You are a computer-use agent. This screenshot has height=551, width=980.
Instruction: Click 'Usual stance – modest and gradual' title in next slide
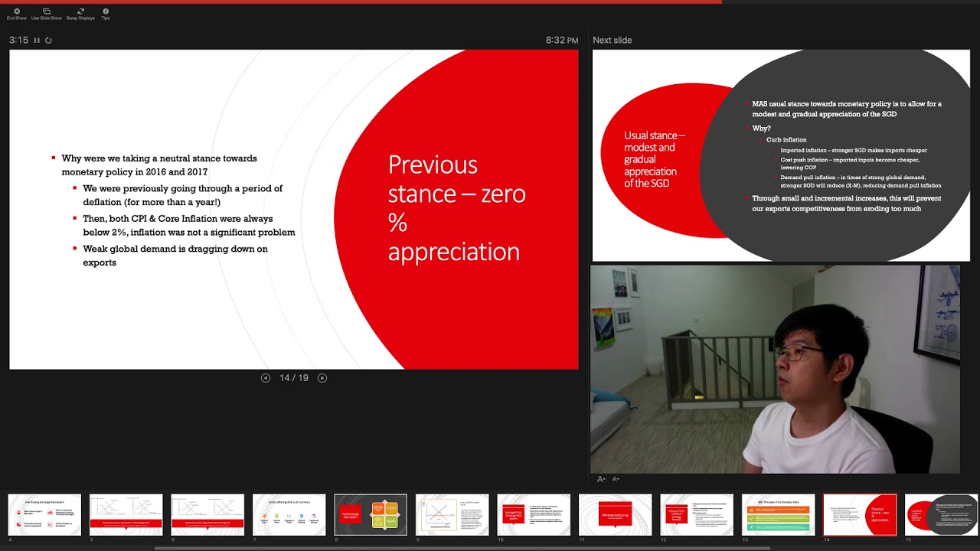pos(655,159)
